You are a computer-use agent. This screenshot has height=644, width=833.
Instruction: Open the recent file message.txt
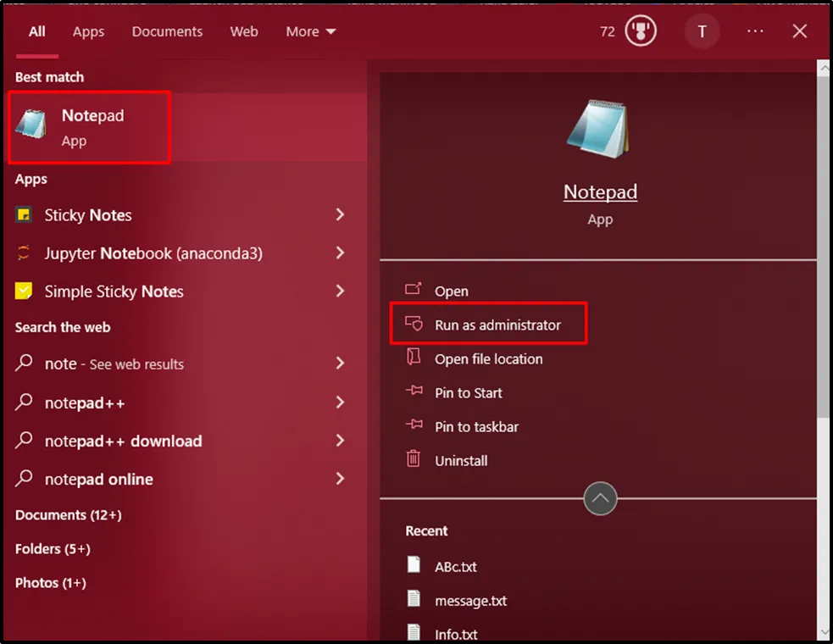pyautogui.click(x=470, y=601)
